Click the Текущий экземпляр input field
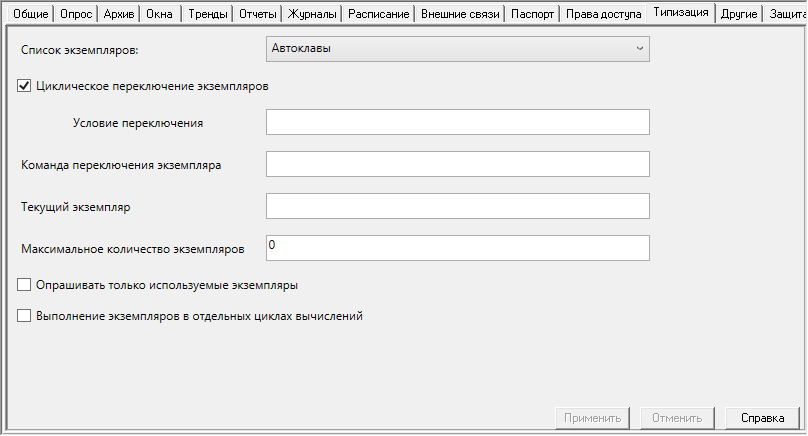The height and width of the screenshot is (436, 808). 458,206
